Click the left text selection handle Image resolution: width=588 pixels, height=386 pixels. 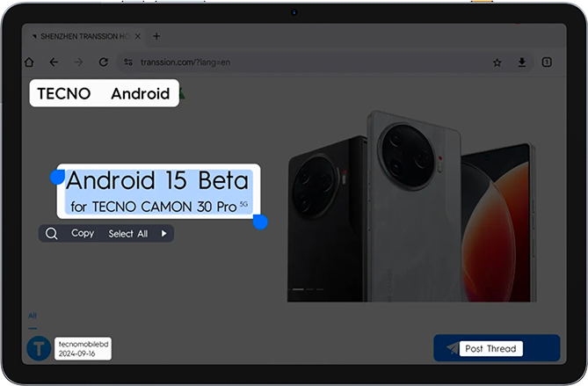click(57, 178)
